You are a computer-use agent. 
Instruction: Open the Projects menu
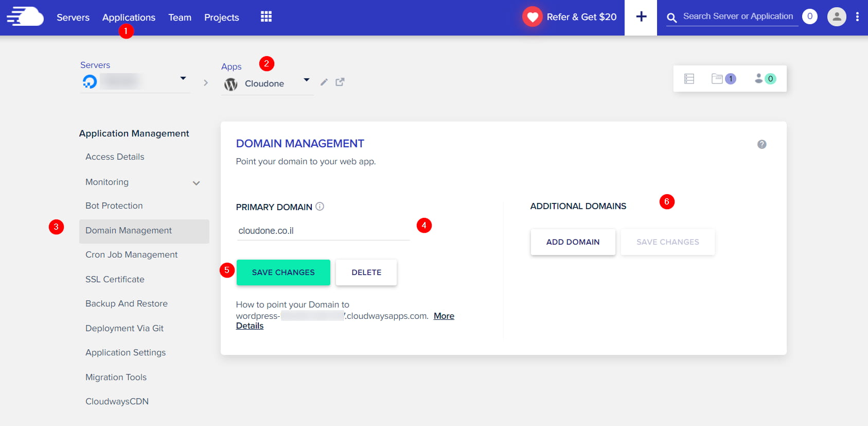tap(222, 18)
